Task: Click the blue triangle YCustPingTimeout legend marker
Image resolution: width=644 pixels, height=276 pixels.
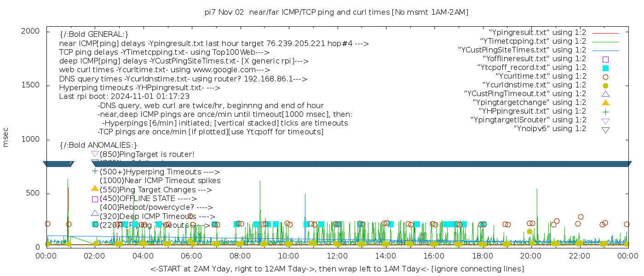Action: (605, 93)
